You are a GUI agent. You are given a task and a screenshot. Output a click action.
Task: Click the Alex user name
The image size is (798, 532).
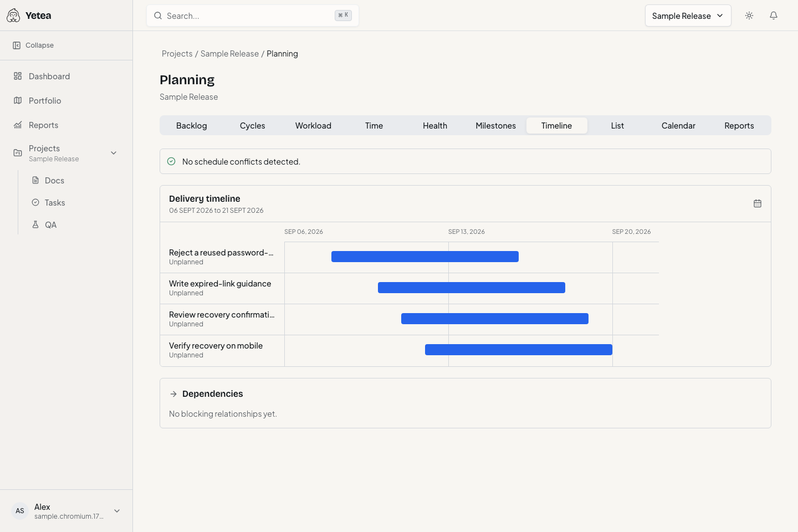(42, 507)
